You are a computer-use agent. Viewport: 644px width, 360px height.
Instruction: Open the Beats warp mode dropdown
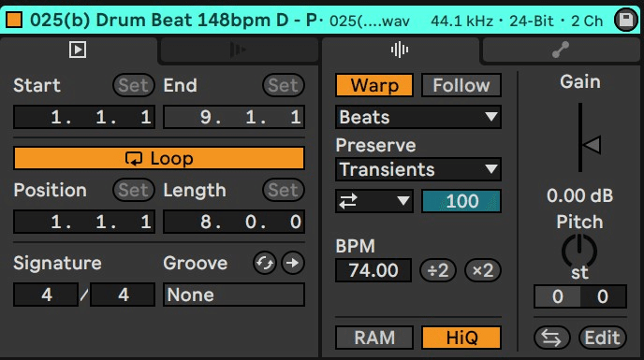418,117
